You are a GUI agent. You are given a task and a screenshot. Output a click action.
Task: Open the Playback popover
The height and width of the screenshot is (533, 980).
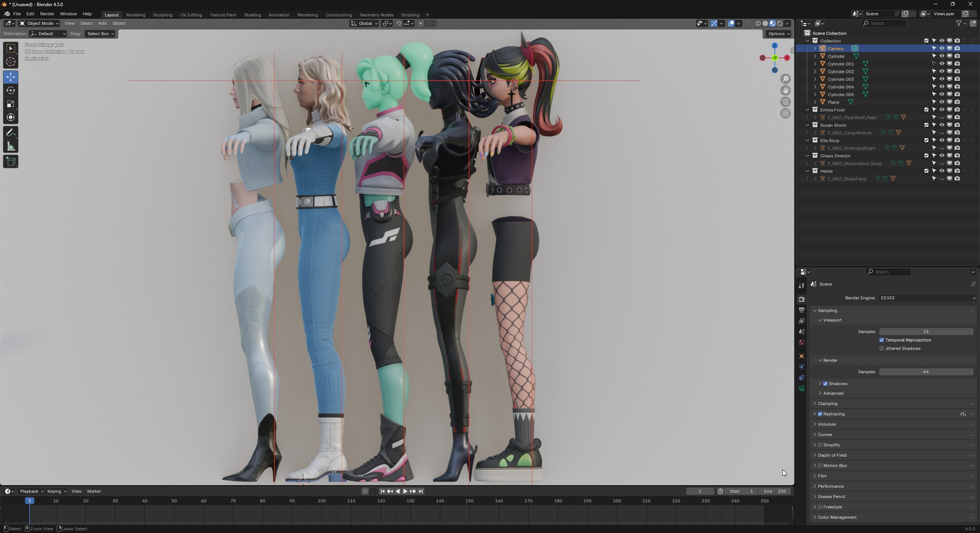coord(31,491)
